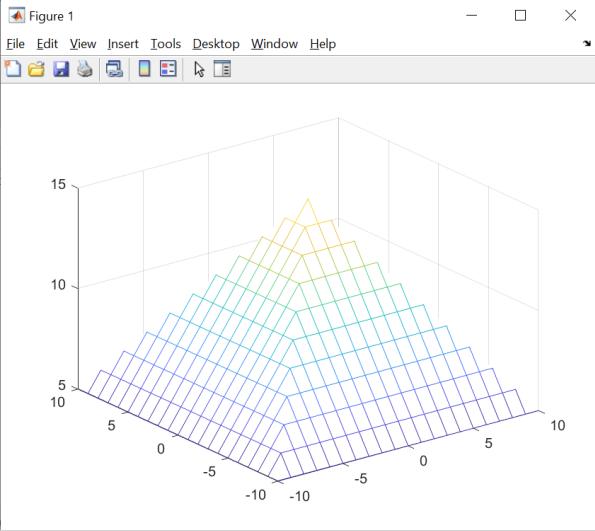Click the z-axis tick label 15

[58, 184]
